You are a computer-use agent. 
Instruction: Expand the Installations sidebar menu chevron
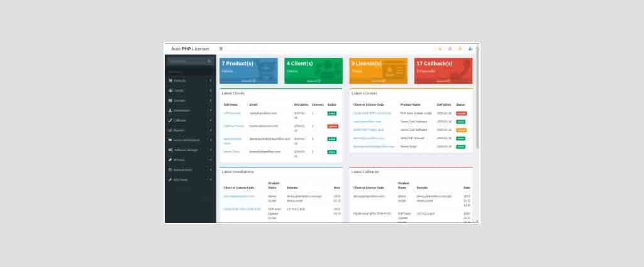pyautogui.click(x=211, y=110)
